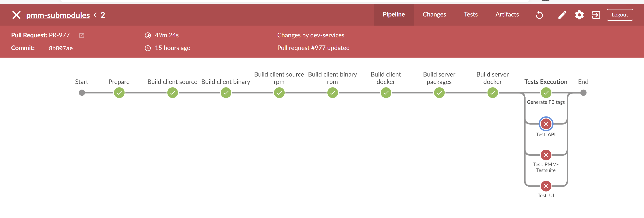The image size is (644, 218).
Task: Close the run details with X icon
Action: point(16,15)
